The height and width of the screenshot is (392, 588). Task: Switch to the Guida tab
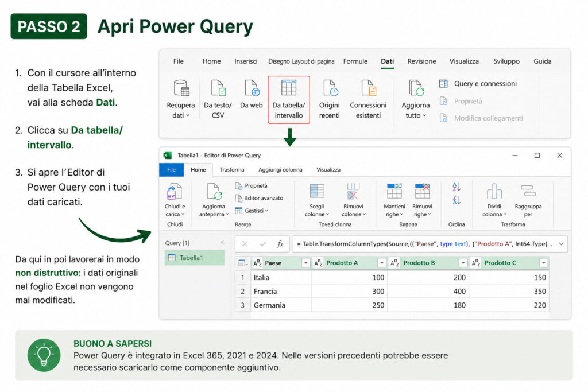pos(542,61)
